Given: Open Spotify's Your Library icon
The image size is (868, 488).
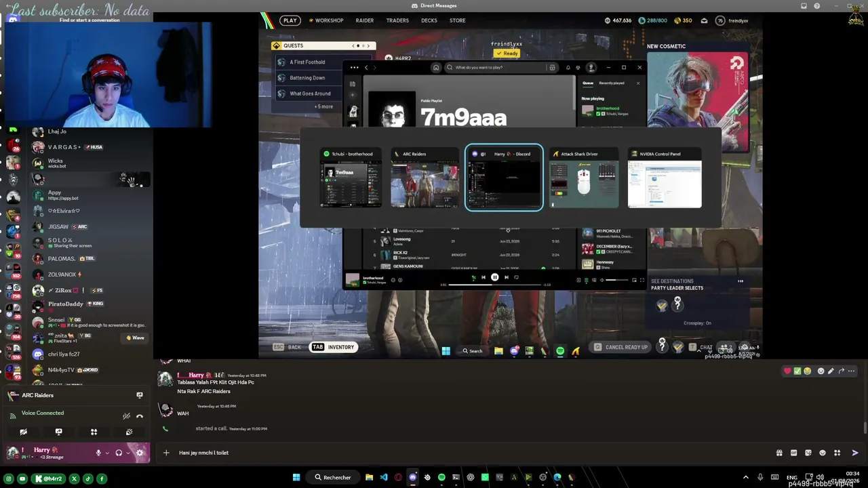Looking at the screenshot, I should point(352,84).
